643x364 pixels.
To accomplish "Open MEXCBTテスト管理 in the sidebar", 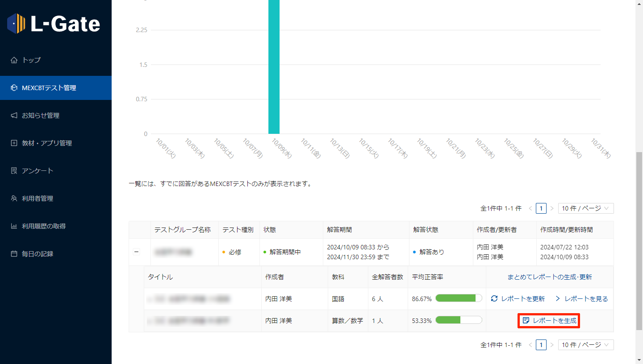I will point(49,88).
